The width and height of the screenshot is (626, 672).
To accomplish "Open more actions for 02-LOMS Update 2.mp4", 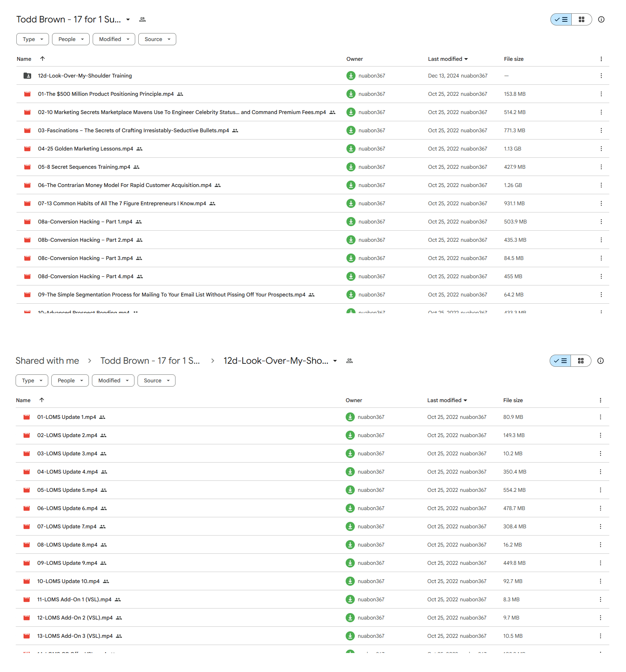I will 601,435.
